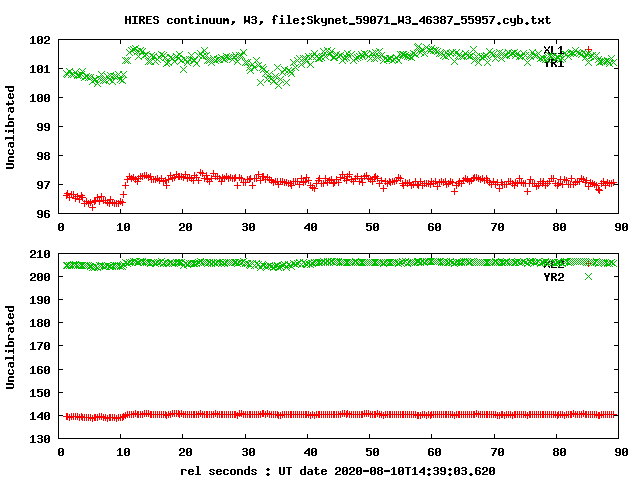Click x-axis tick 80 under the lower plot
Screen dimensions: 640x480
pos(559,452)
